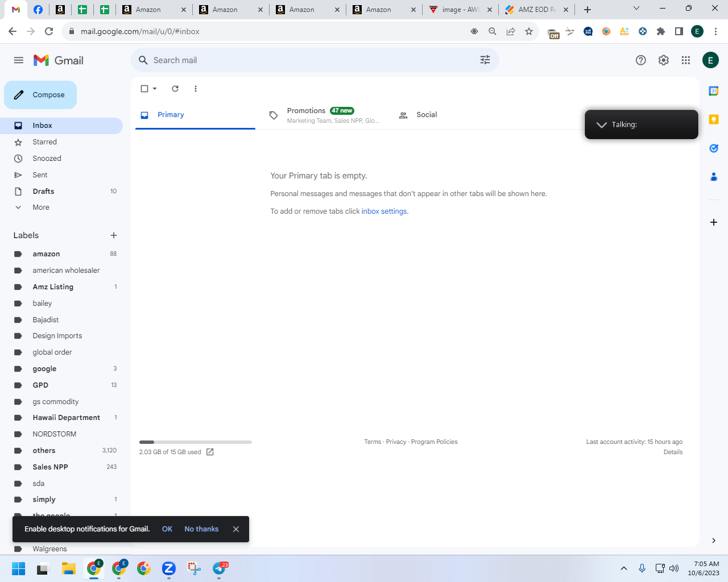Viewport: 728px width, 582px height.
Task: Open Gmail support help icon
Action: click(641, 60)
